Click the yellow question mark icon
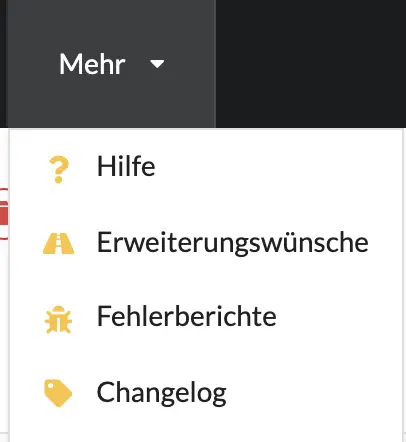Screen dimensions: 406x442 pos(59,170)
